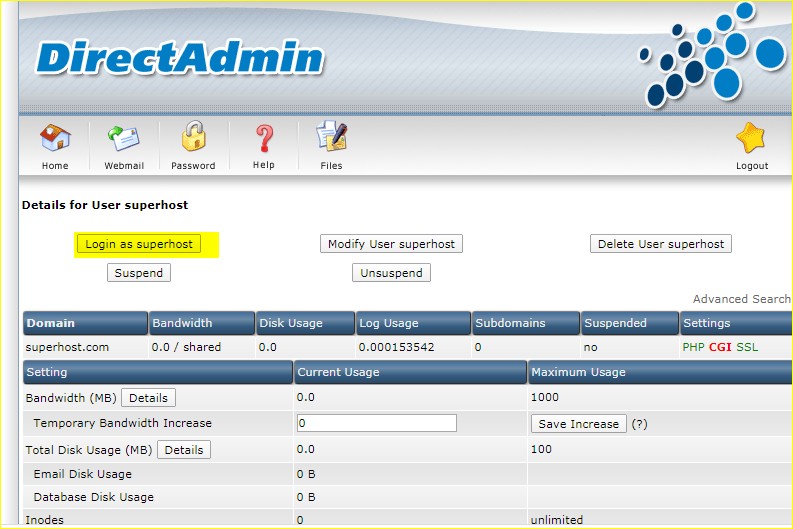Sort table by Bandwidth column header
Image resolution: width=793 pixels, height=529 pixels.
click(x=181, y=323)
